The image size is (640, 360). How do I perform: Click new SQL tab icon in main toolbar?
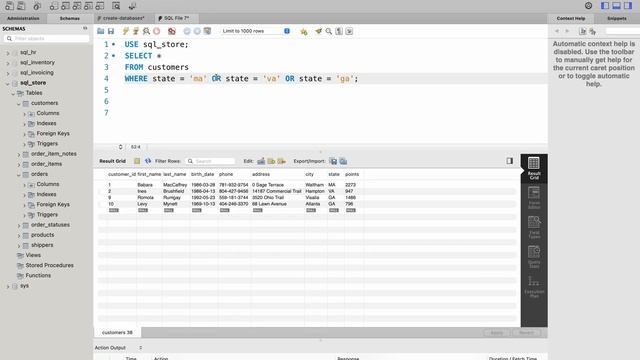(x=9, y=6)
